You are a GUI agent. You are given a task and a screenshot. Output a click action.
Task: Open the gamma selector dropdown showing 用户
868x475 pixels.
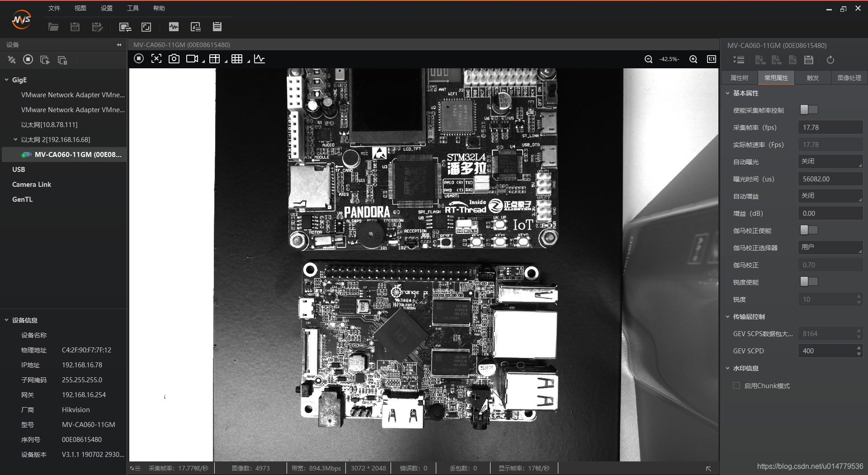point(830,247)
